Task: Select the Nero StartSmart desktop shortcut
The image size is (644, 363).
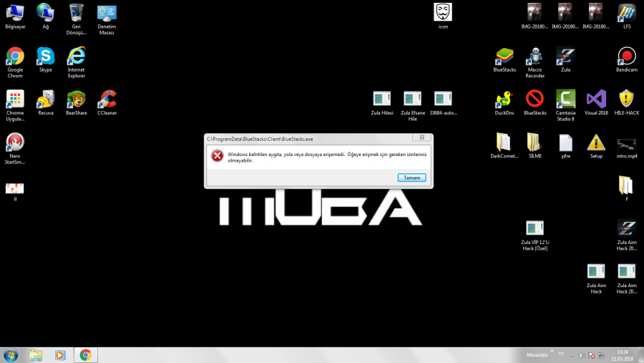Action: [15, 148]
